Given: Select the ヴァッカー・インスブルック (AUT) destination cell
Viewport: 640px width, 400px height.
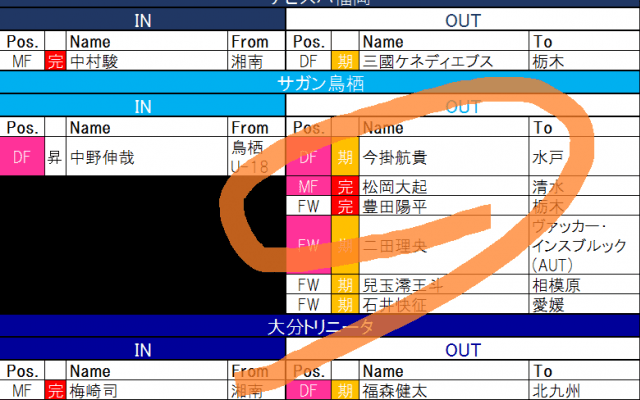Looking at the screenshot, I should coord(584,245).
